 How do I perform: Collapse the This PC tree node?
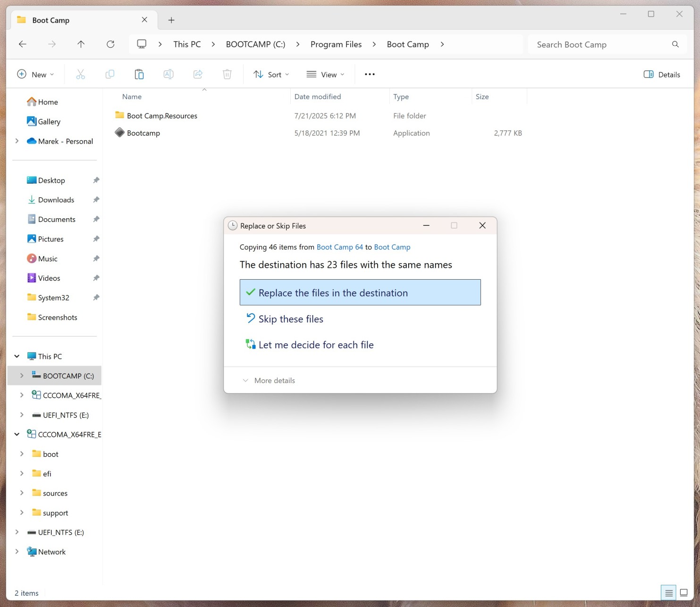[17, 356]
